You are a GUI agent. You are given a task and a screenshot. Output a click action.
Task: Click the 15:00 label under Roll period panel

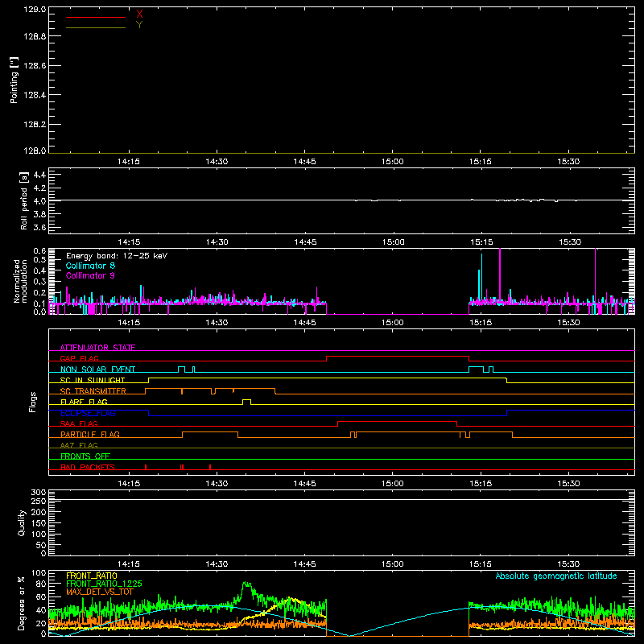[x=393, y=242]
